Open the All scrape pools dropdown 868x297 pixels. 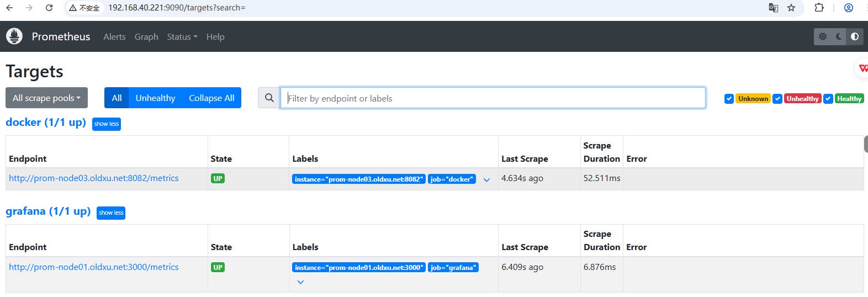tap(46, 98)
